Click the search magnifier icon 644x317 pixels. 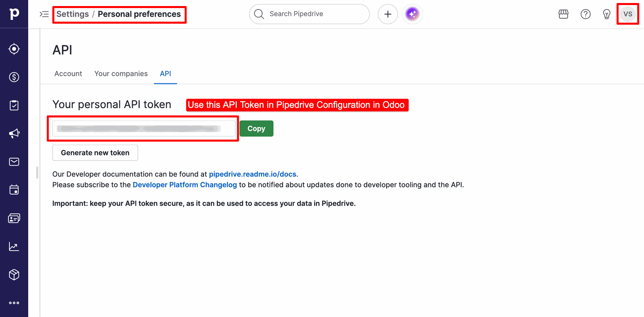pyautogui.click(x=259, y=14)
